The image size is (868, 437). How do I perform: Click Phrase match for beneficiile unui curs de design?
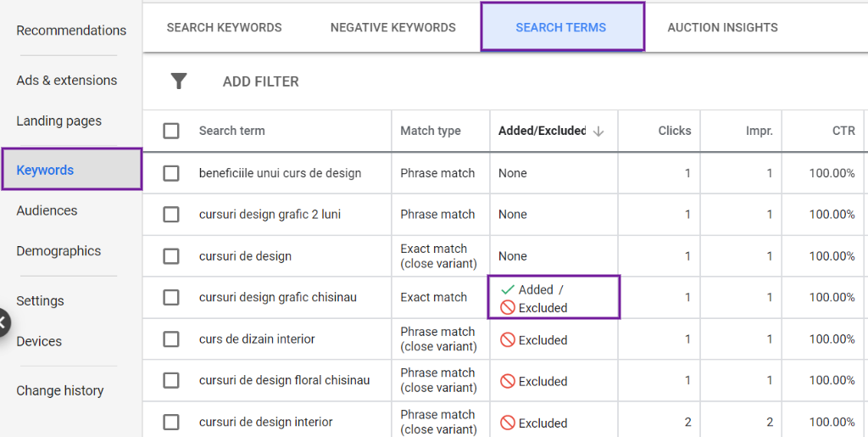pyautogui.click(x=437, y=173)
